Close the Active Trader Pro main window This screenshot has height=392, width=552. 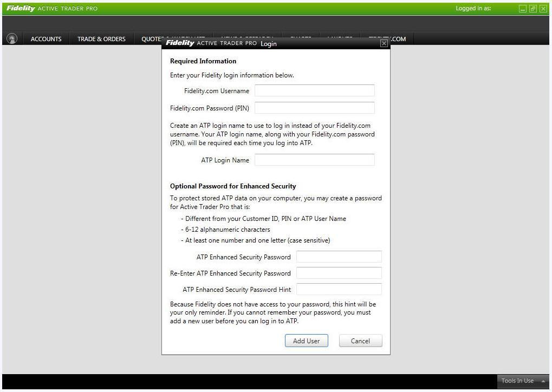(543, 9)
